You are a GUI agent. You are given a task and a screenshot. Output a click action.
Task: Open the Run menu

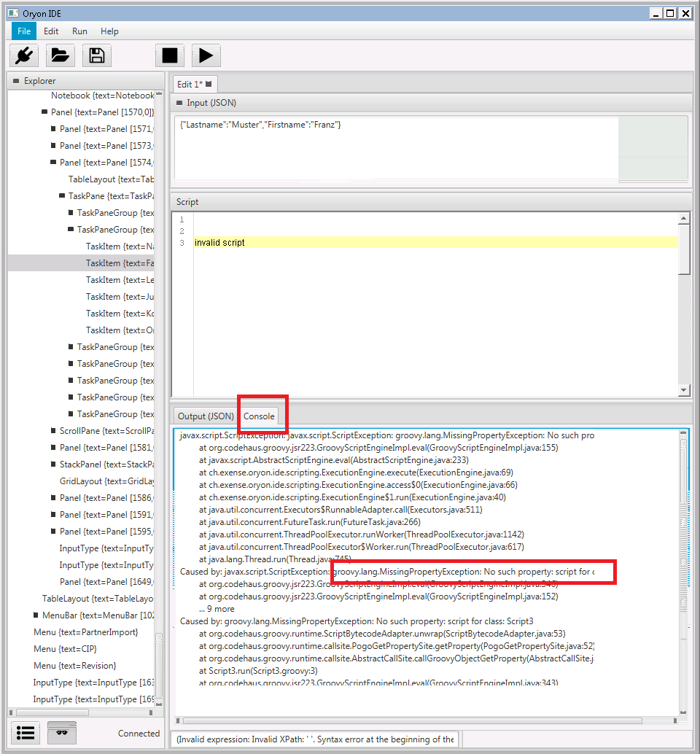[79, 31]
